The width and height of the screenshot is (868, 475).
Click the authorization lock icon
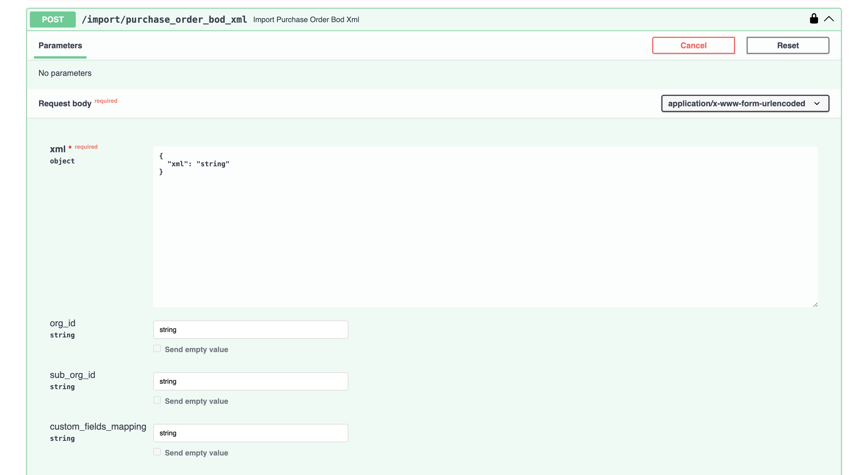(814, 19)
